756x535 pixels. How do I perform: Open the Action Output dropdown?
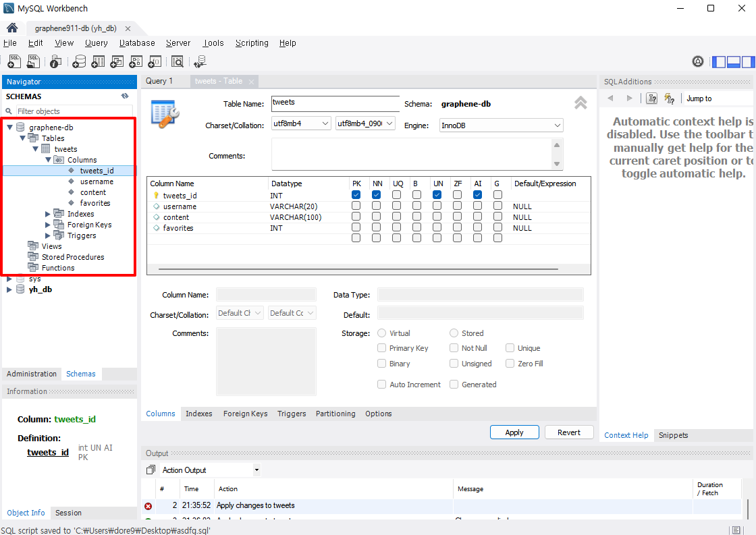tap(257, 470)
